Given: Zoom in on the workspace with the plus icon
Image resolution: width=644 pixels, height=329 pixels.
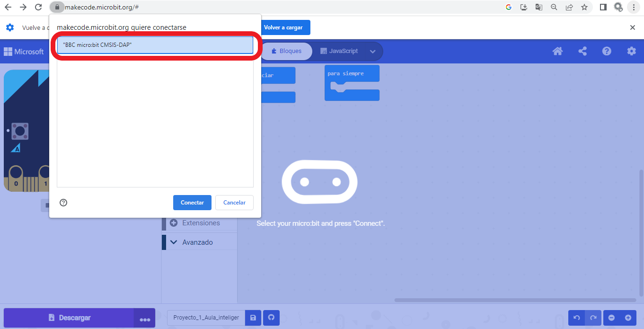Looking at the screenshot, I should pyautogui.click(x=627, y=318).
